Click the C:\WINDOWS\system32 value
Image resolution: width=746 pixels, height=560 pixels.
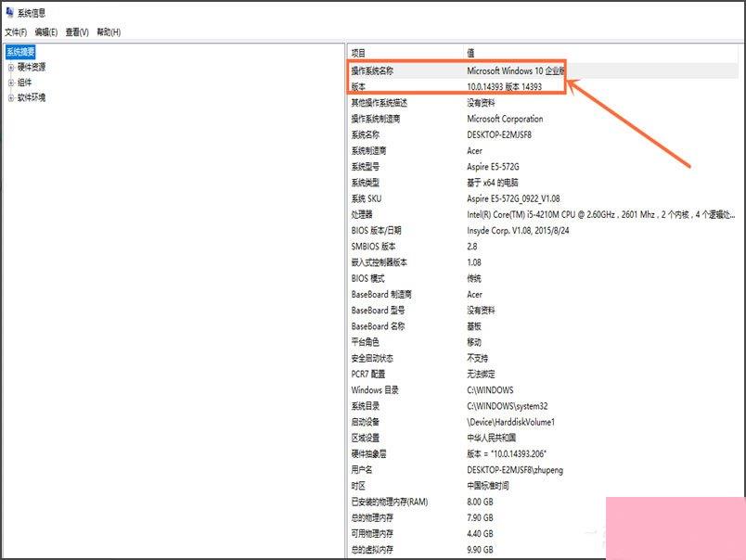508,406
